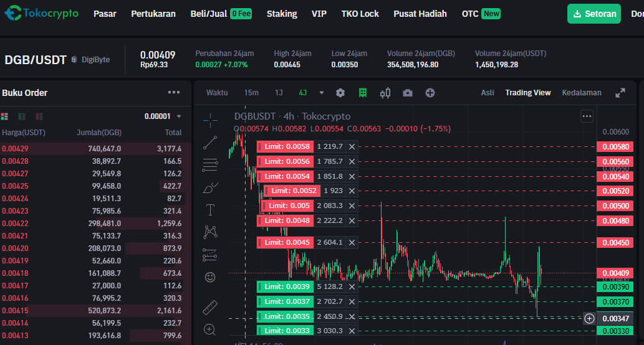Image resolution: width=644 pixels, height=345 pixels.
Task: Add indicator with the plus circle icon
Action: [x=430, y=93]
